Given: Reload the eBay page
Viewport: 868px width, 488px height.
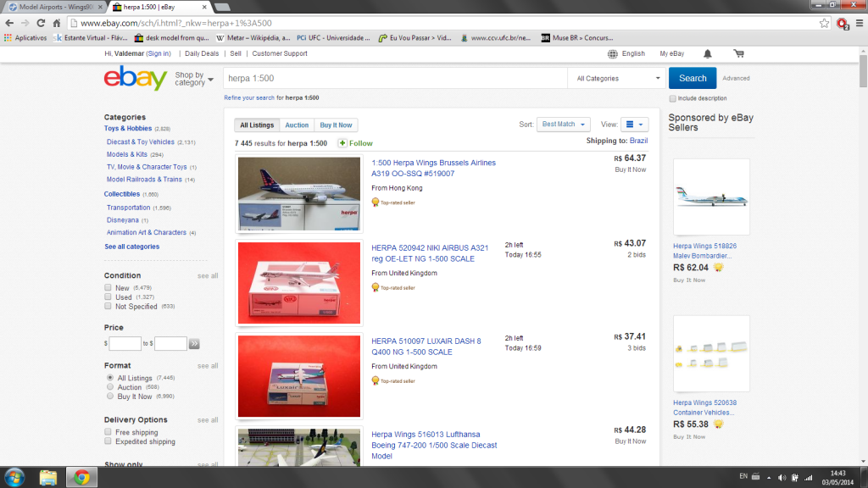Looking at the screenshot, I should (41, 23).
